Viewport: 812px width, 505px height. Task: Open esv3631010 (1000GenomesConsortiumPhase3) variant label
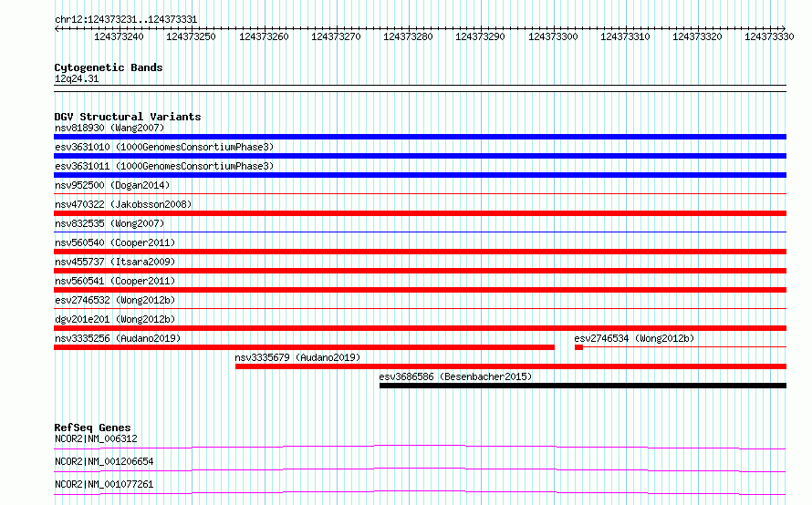[164, 147]
